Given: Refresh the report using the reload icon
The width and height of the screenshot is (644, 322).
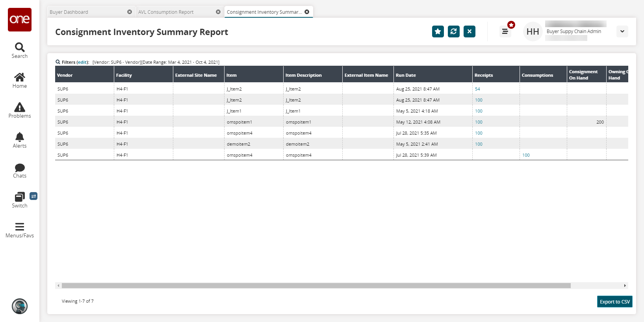Looking at the screenshot, I should (x=453, y=31).
